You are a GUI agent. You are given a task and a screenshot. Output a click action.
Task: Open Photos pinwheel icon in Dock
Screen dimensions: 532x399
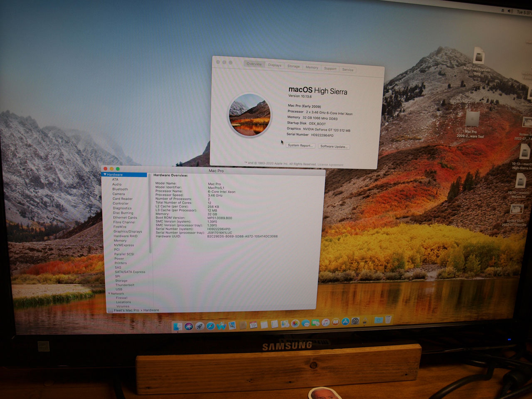tap(295, 323)
